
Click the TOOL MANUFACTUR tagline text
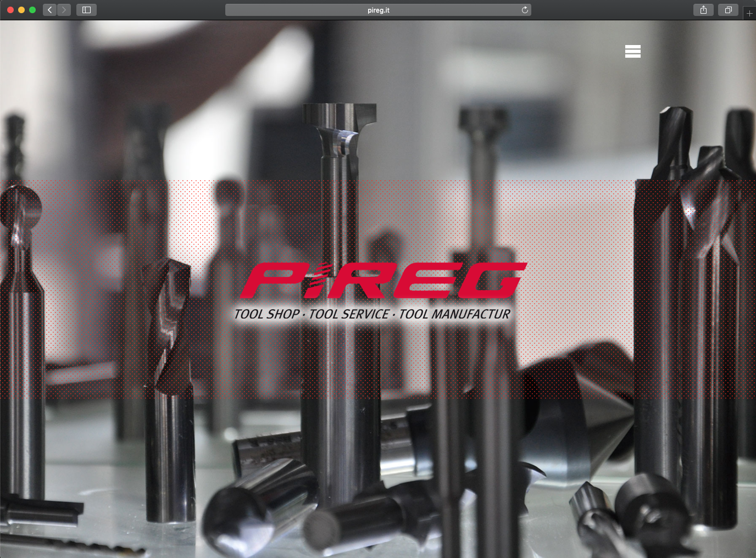[454, 314]
